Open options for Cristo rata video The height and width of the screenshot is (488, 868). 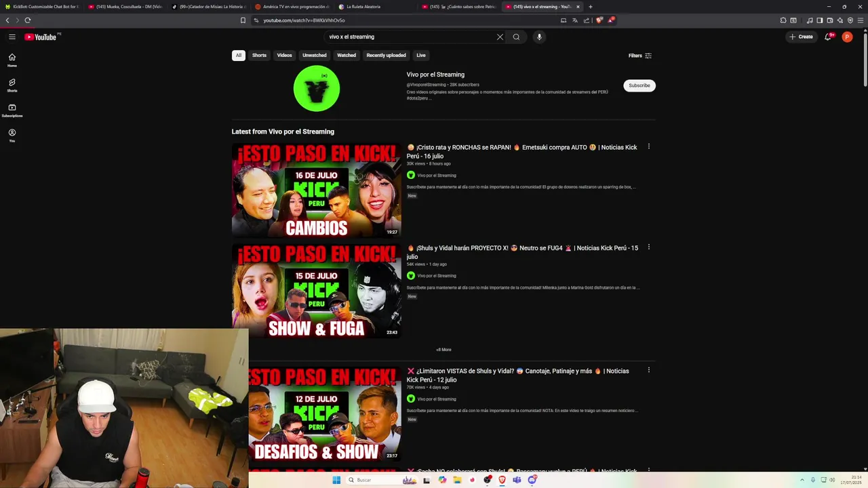(x=648, y=146)
